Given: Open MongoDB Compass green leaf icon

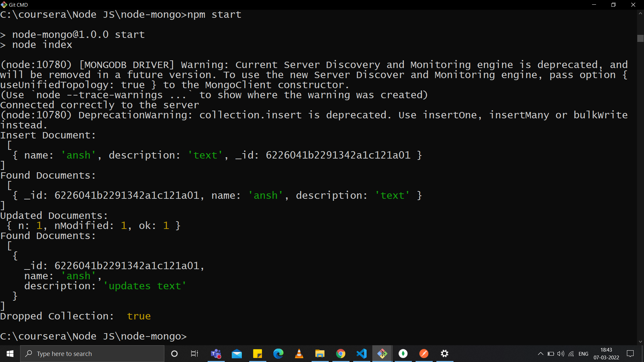Looking at the screenshot, I should [x=403, y=354].
